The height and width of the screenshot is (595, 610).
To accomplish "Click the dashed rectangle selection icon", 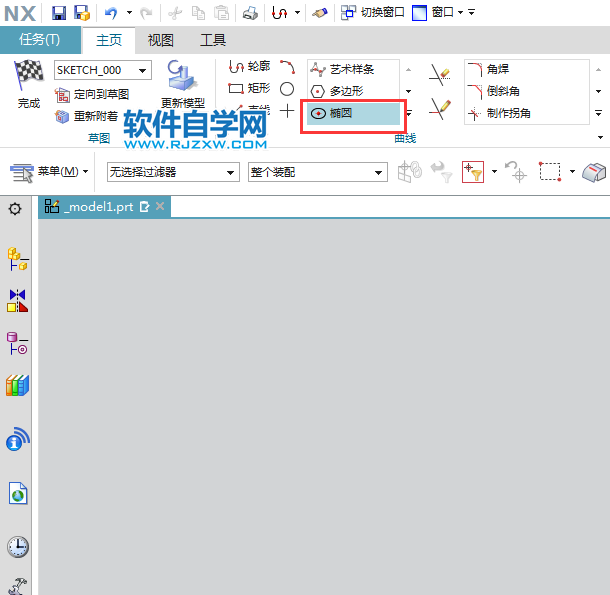I will coord(550,172).
